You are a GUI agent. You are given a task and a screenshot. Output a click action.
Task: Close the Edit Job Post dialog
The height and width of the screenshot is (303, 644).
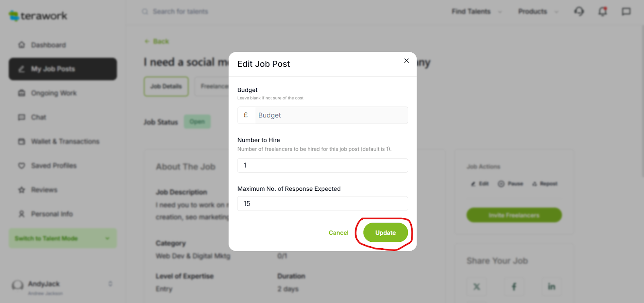(407, 61)
